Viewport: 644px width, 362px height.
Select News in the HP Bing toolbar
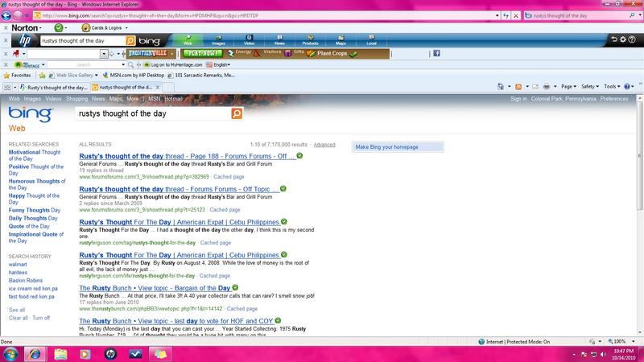click(x=279, y=40)
